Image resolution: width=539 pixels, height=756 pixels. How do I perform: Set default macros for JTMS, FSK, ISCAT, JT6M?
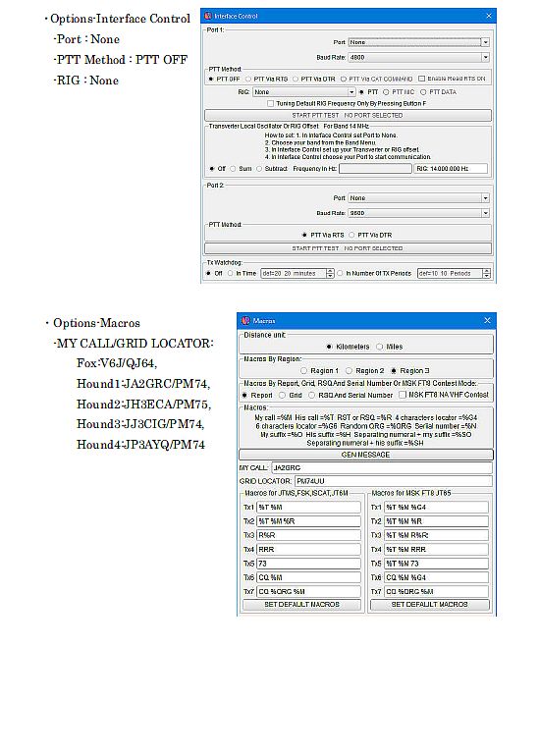301,605
